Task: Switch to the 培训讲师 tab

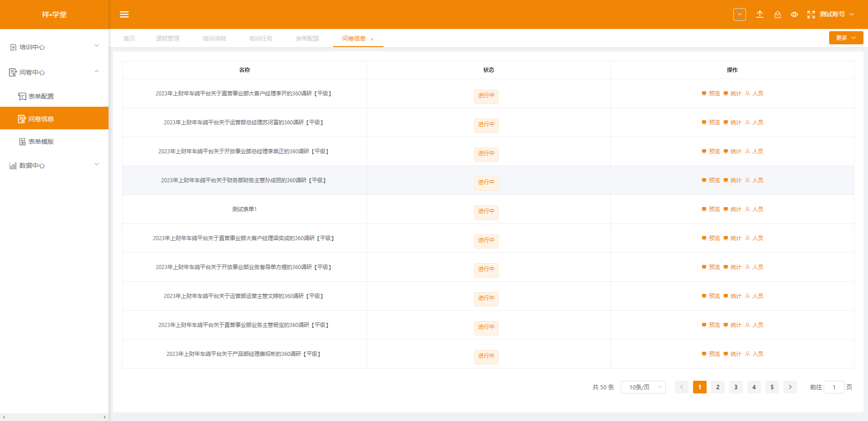Action: point(214,38)
